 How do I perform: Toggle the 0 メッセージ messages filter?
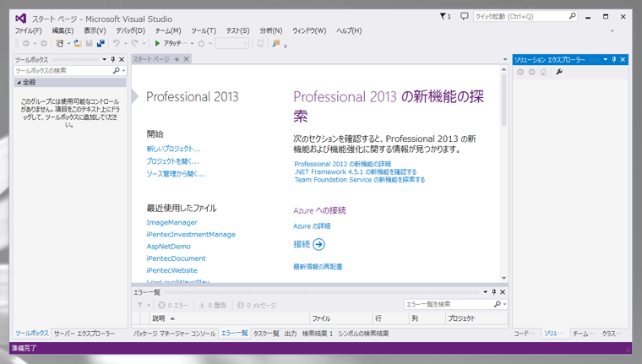(256, 305)
